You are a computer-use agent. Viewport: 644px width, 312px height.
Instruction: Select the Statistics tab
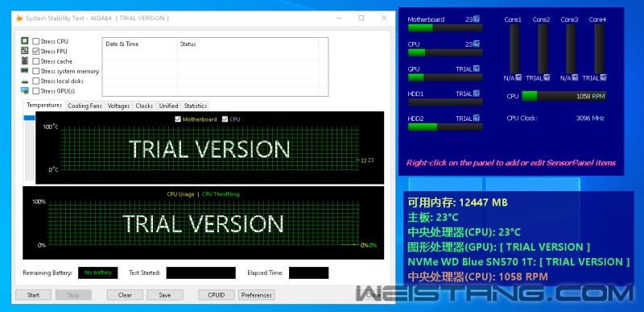point(195,106)
